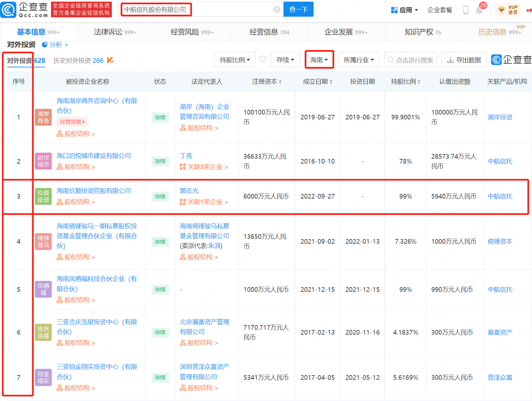The height and width of the screenshot is (401, 532).
Task: Switch to 企业发展 tab
Action: [346, 32]
